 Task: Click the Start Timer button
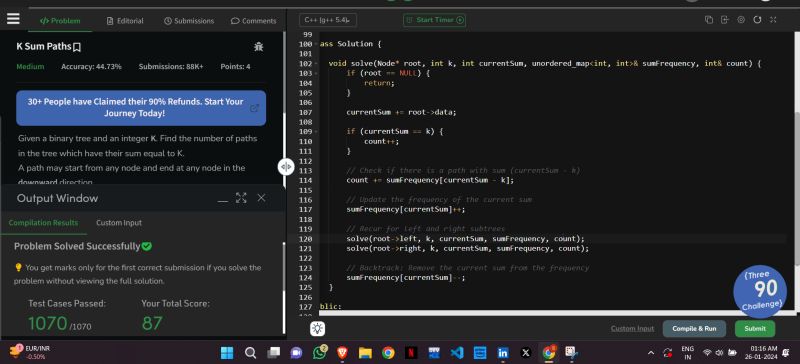434,20
